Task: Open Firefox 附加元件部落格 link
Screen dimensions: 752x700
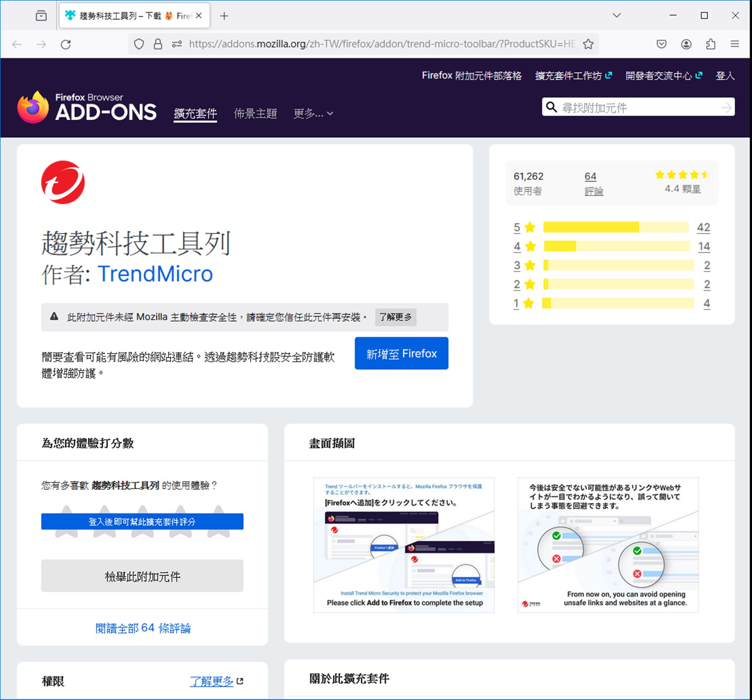Action: tap(472, 76)
